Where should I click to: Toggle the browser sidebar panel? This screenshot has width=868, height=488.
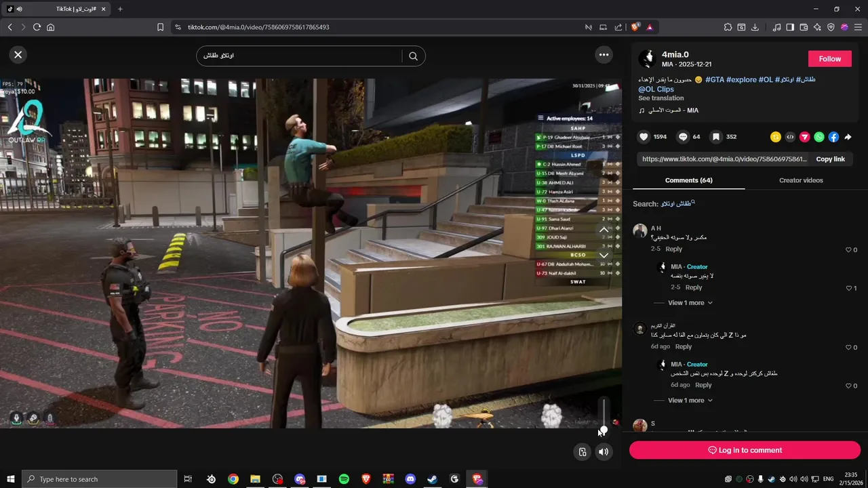[x=790, y=27]
